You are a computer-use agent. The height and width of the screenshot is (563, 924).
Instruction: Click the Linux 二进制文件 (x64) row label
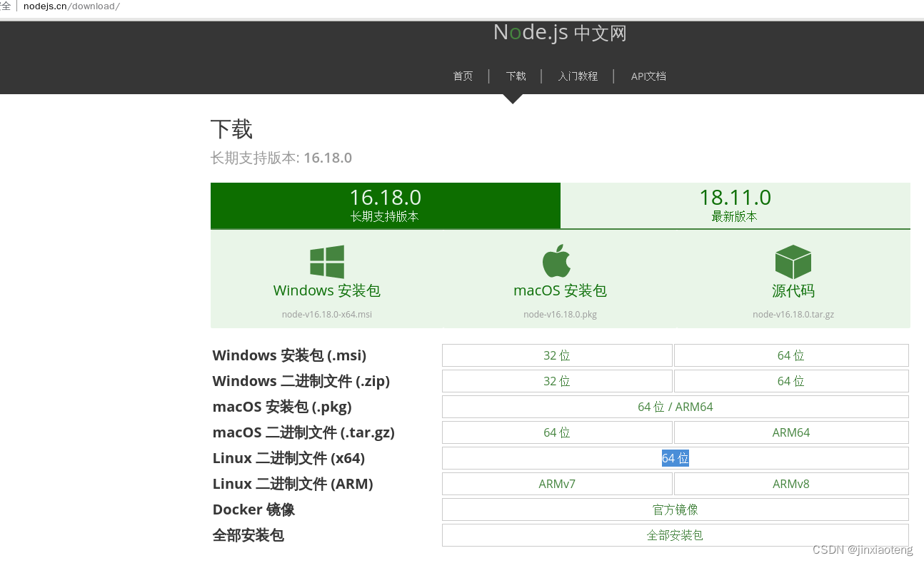(x=288, y=458)
